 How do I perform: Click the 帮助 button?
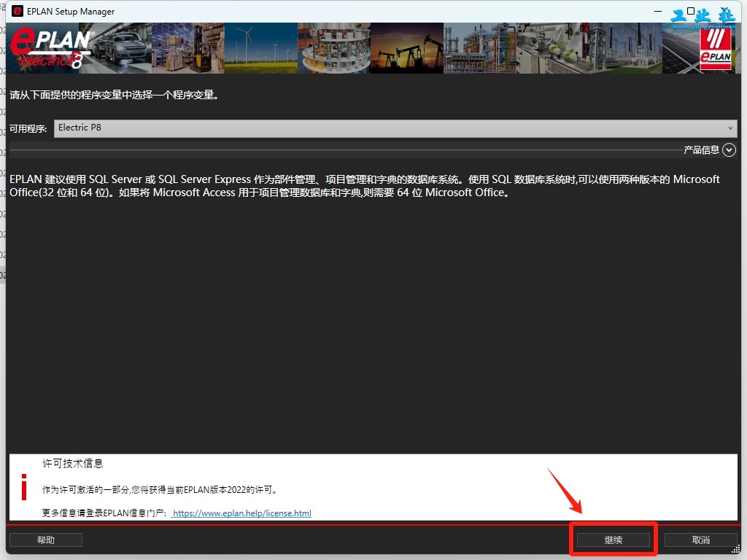pyautogui.click(x=46, y=540)
